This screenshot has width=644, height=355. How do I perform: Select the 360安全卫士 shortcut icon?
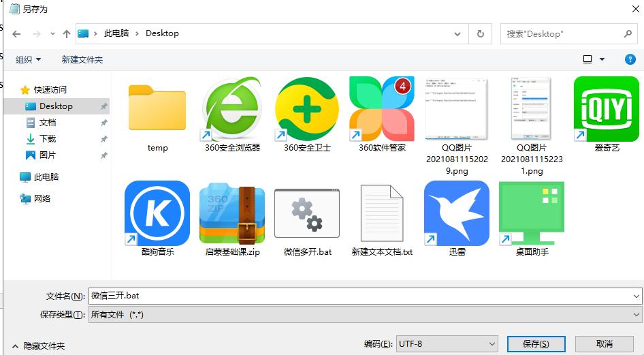click(x=307, y=108)
